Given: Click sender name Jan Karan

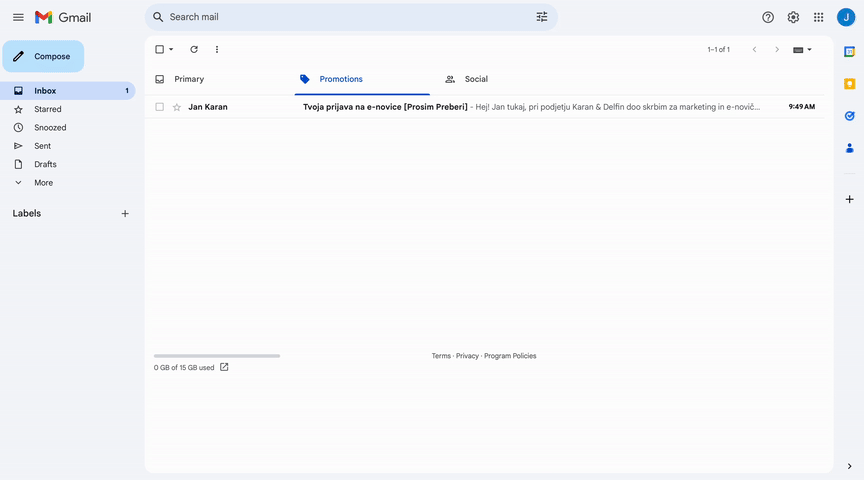Looking at the screenshot, I should coord(208,107).
